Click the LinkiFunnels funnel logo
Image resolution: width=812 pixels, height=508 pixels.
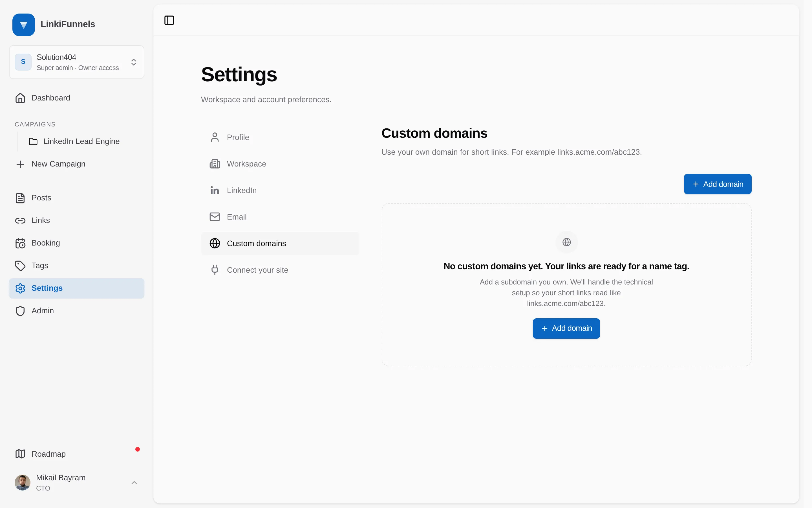(23, 25)
